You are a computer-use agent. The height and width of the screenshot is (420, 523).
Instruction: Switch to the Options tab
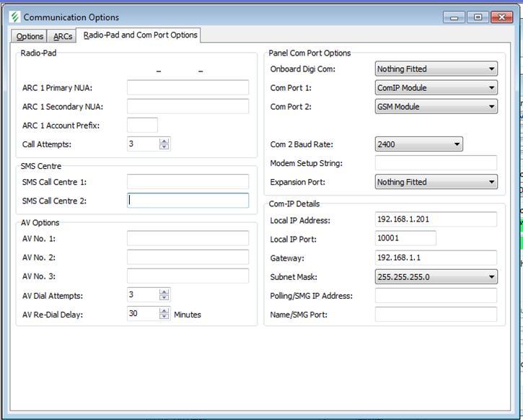pos(30,36)
